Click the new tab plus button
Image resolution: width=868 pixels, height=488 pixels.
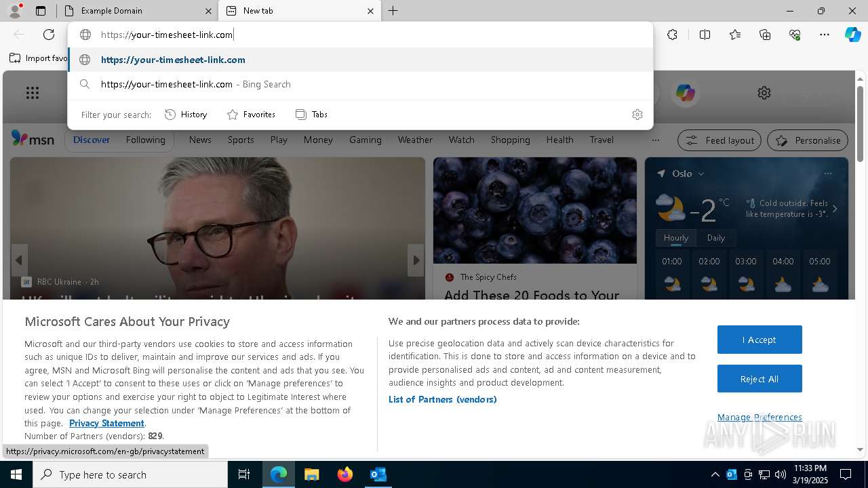(393, 11)
